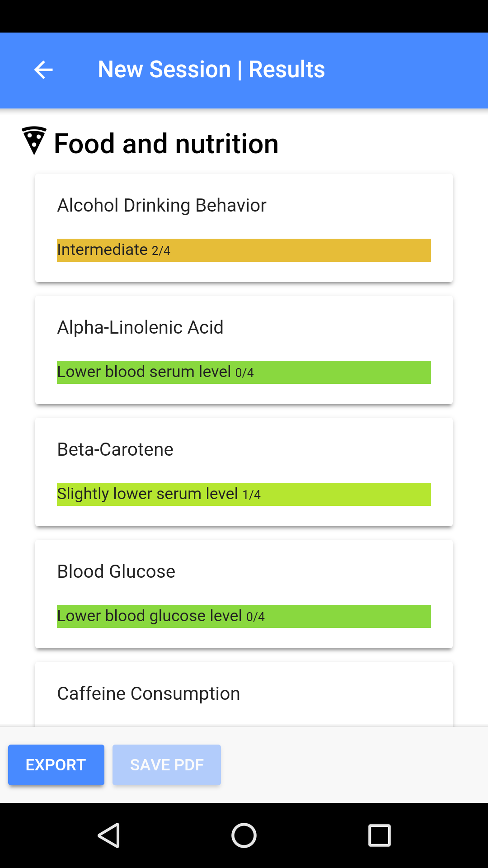The height and width of the screenshot is (868, 488).
Task: Tap the Food and nutrition heading
Action: [x=166, y=144]
